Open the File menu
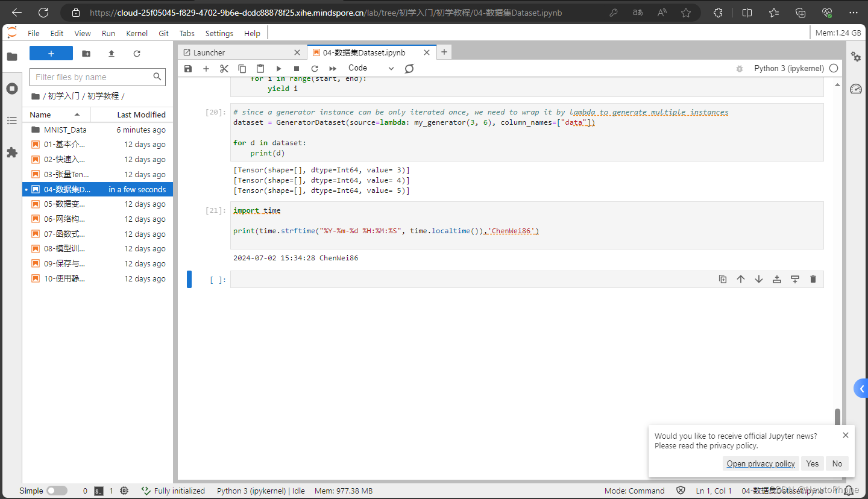The image size is (868, 499). (34, 33)
